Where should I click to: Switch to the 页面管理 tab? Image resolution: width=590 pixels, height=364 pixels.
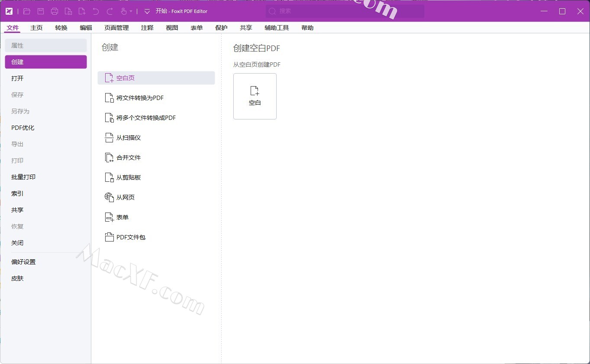tap(116, 28)
